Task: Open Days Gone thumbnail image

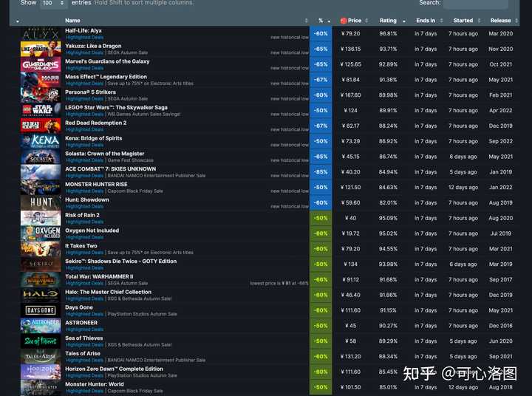Action: pyautogui.click(x=41, y=310)
